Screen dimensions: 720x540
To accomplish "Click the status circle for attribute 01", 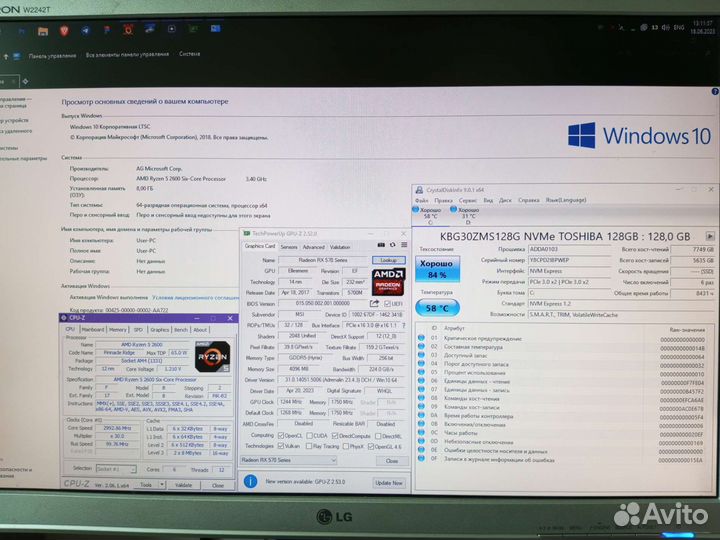I will pyautogui.click(x=421, y=338).
